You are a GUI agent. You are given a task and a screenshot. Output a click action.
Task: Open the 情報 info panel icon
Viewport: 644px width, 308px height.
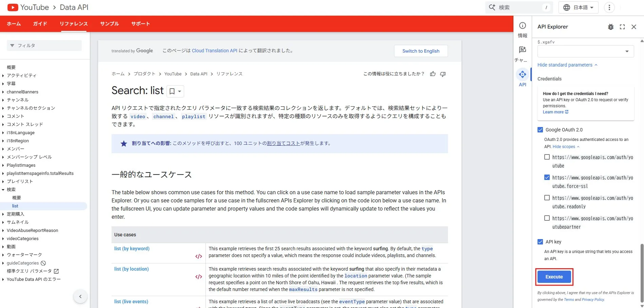click(x=523, y=25)
